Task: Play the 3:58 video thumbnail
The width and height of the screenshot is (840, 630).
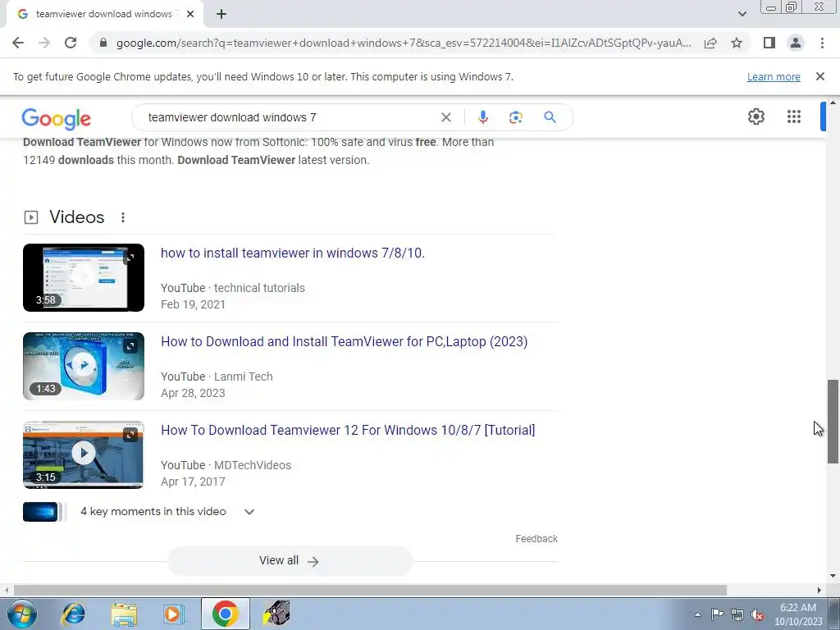Action: 84,277
